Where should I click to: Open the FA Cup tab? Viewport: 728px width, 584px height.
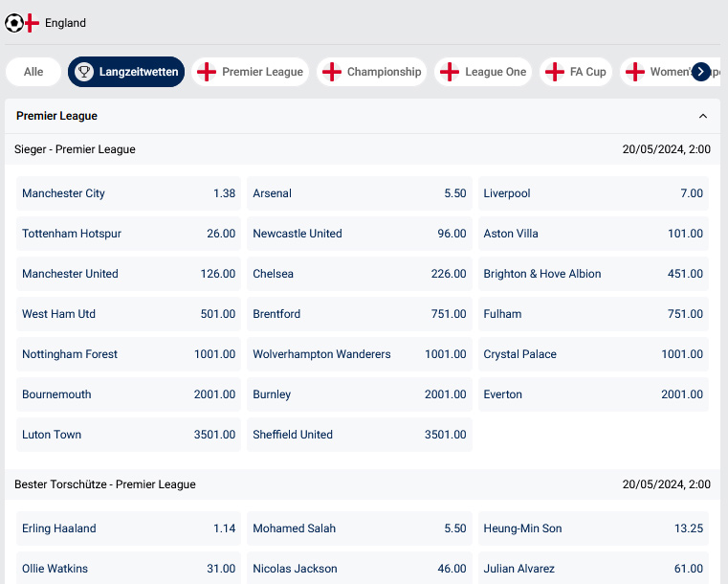click(576, 72)
